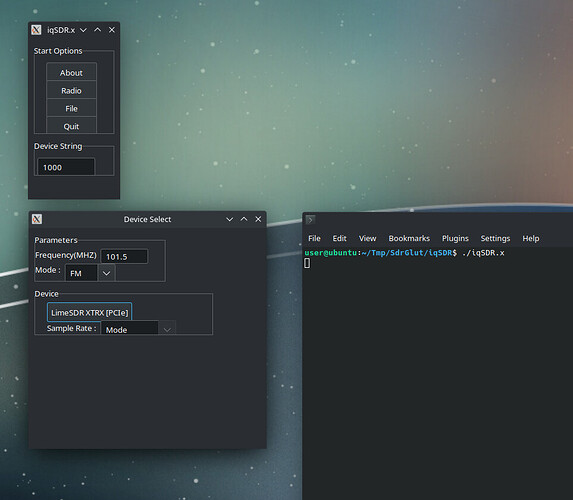573x500 pixels.
Task: Expand the FM mode dropdown arrow
Action: pyautogui.click(x=106, y=273)
